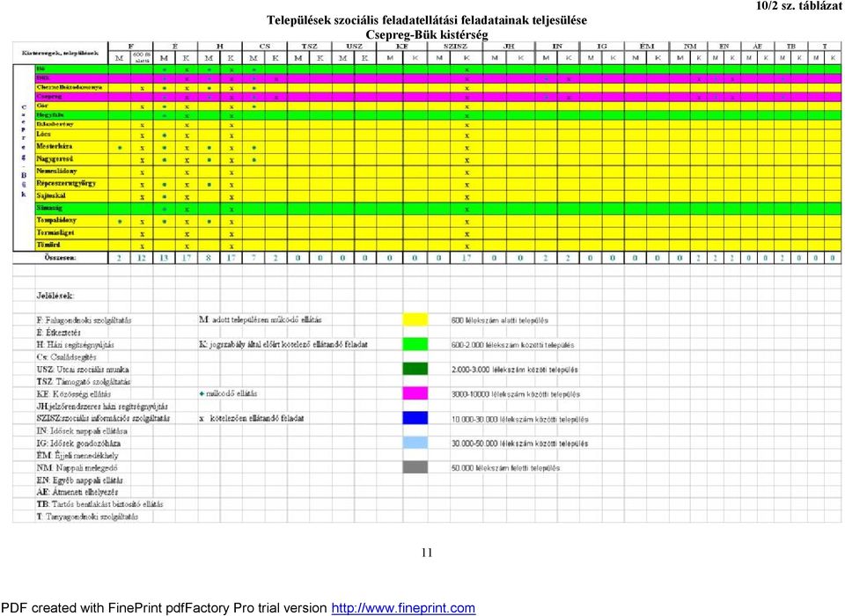Click the page number '11'

pos(427,553)
